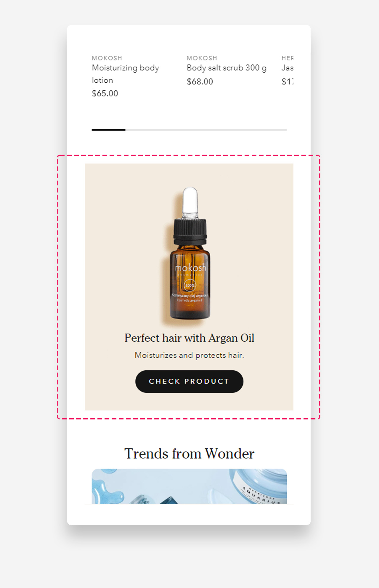Click the $68.00 price
Screen dimensions: 379x588
pyautogui.click(x=200, y=81)
